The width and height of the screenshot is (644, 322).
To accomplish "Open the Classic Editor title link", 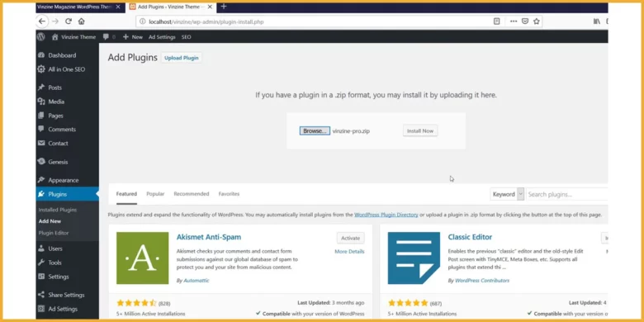I will pyautogui.click(x=470, y=237).
